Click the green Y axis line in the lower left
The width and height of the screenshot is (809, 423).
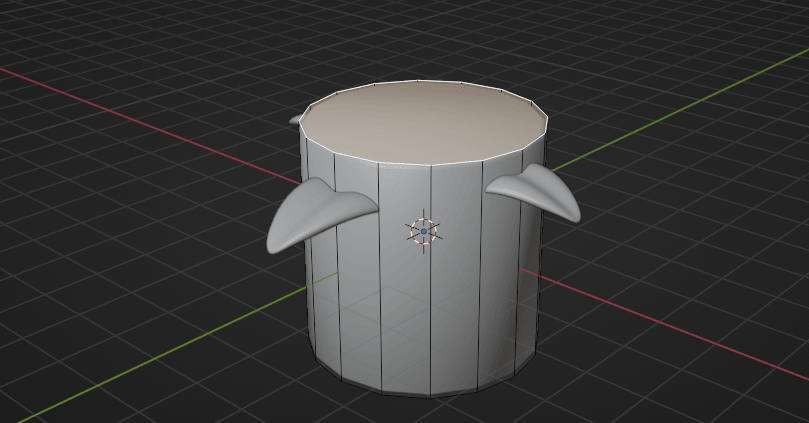(150, 349)
